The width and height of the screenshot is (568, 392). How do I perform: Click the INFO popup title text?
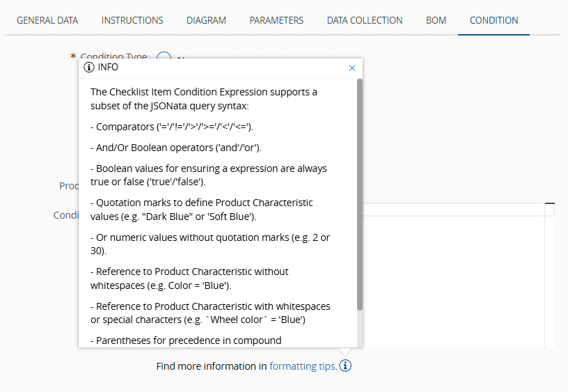(109, 68)
